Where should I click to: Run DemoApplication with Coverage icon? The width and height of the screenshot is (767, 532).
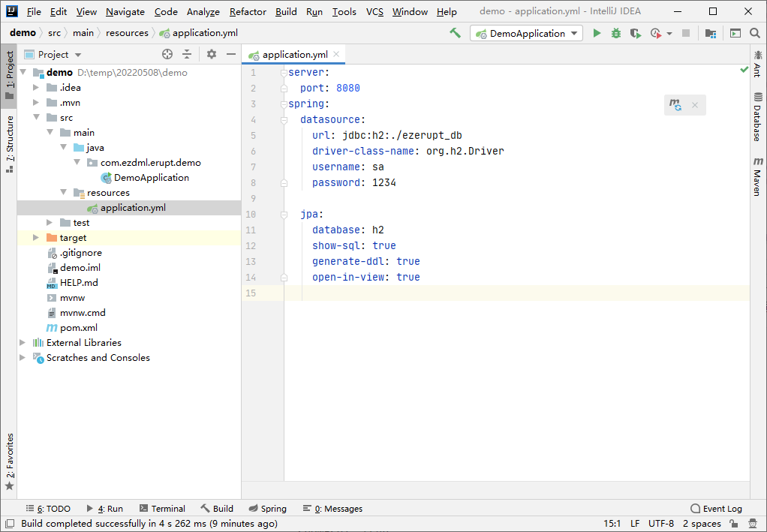pyautogui.click(x=636, y=33)
